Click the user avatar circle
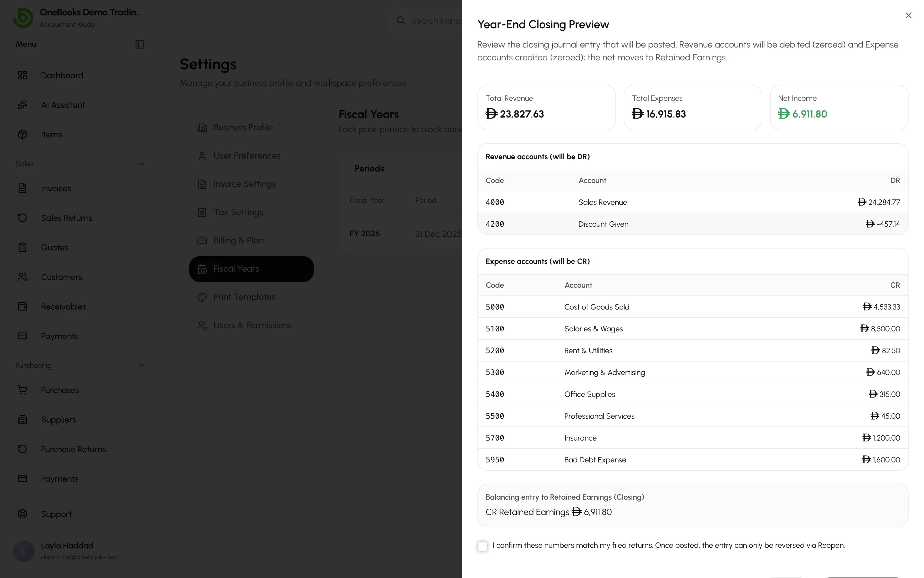This screenshot has width=924, height=578. (x=24, y=551)
